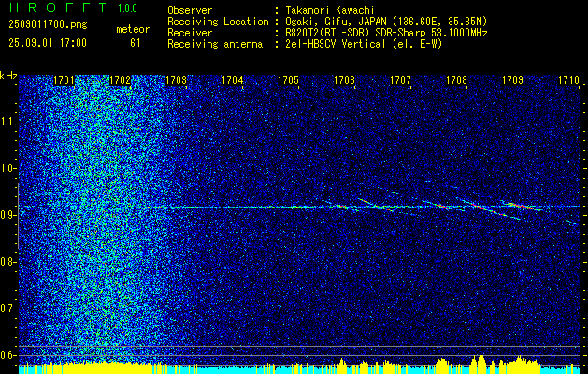
Task: Click the HROFFT program title
Action: coord(59,7)
